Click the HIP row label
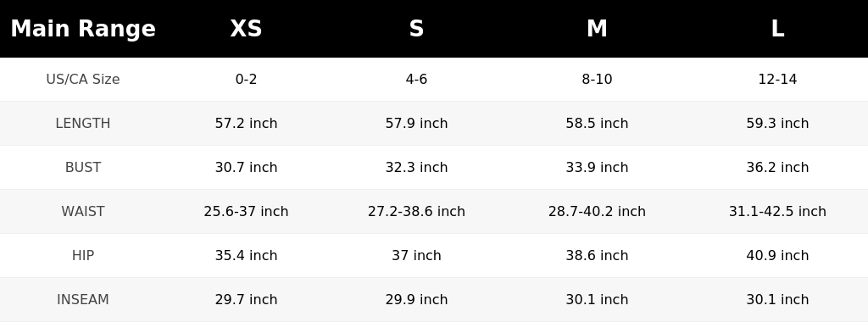 tap(83, 256)
